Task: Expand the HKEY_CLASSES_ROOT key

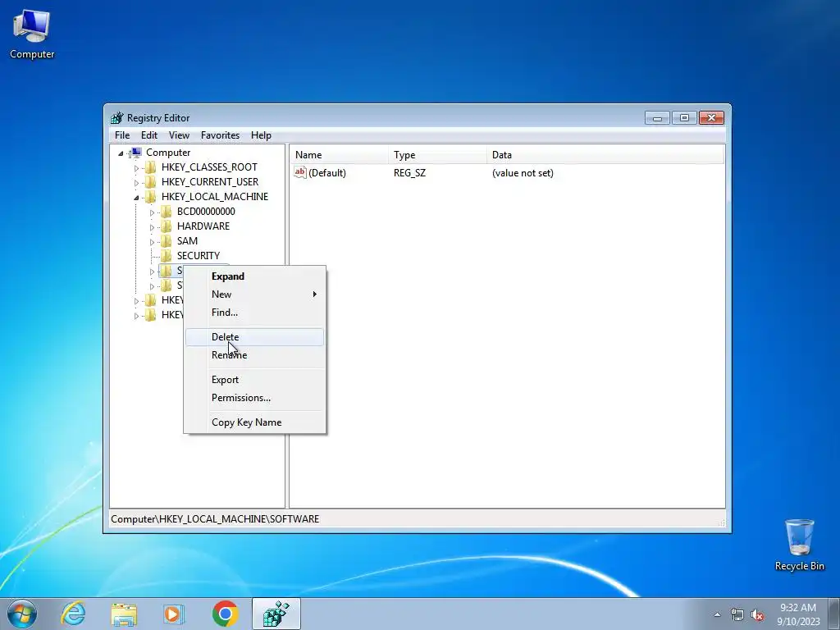Action: (x=136, y=167)
